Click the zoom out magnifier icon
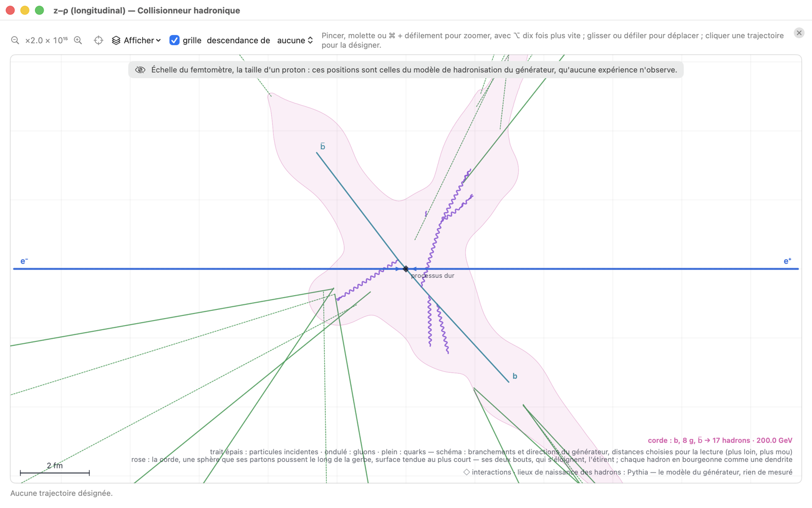812x508 pixels. coord(15,40)
